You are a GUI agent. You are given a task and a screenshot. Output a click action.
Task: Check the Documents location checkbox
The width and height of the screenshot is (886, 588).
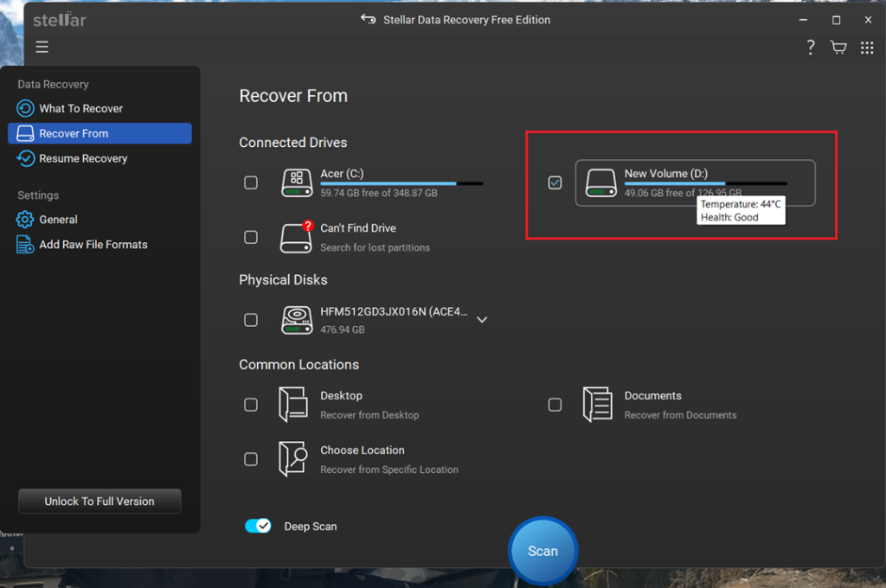pos(555,405)
